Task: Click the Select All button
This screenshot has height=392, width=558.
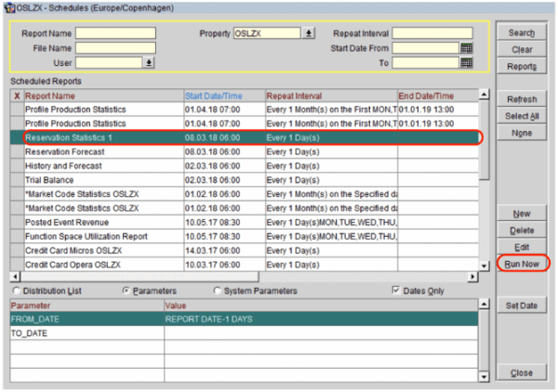Action: point(522,116)
